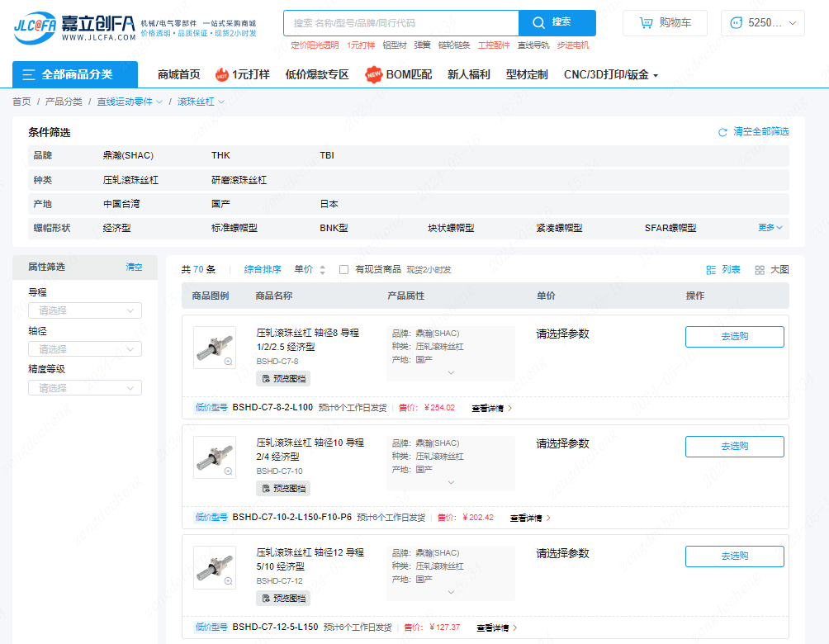Screen dimensions: 829x644
Task: Expand the account dropdown arrow
Action: [793, 23]
